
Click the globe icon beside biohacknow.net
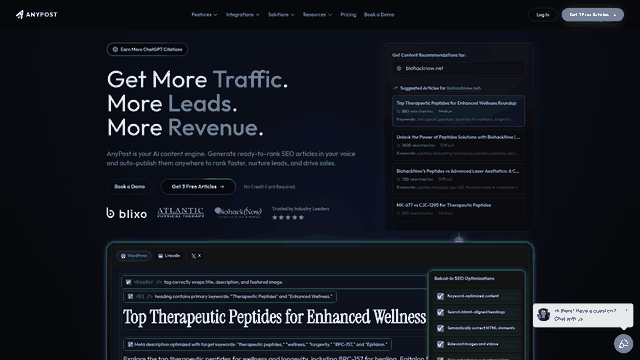pos(399,69)
